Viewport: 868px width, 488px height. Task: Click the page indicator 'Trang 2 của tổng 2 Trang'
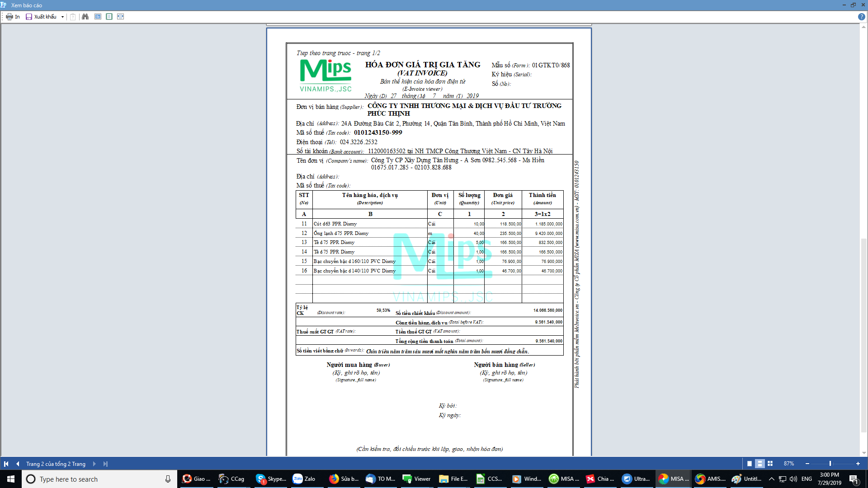[x=56, y=464]
